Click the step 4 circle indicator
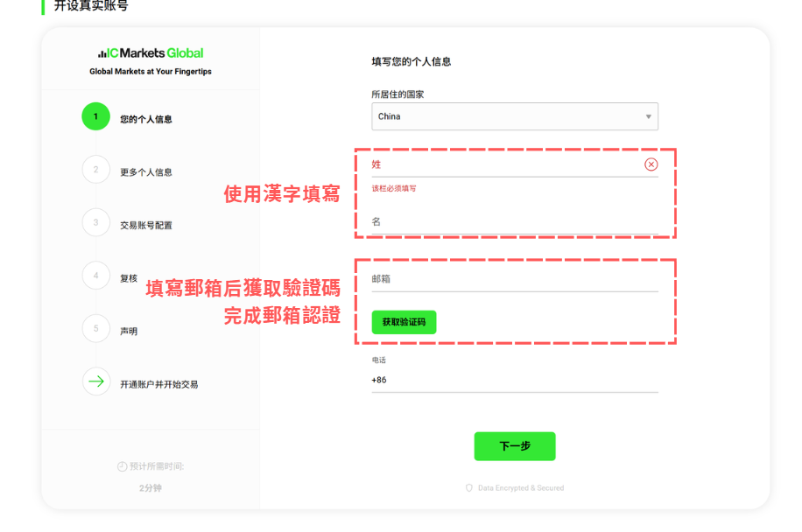 pos(96,276)
